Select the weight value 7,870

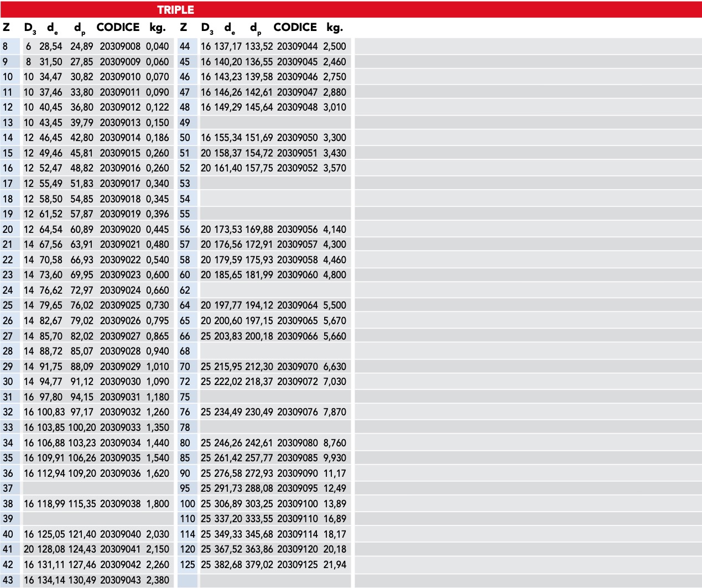335,412
